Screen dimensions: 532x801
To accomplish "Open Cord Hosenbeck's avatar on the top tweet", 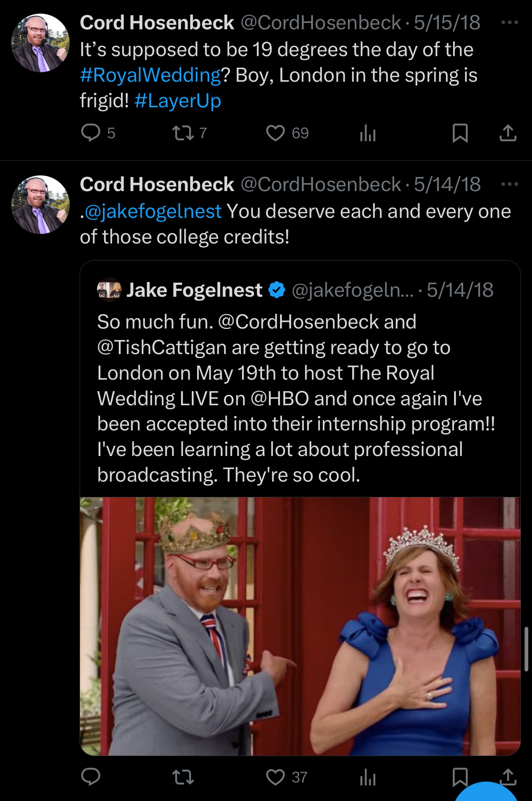I will point(40,43).
